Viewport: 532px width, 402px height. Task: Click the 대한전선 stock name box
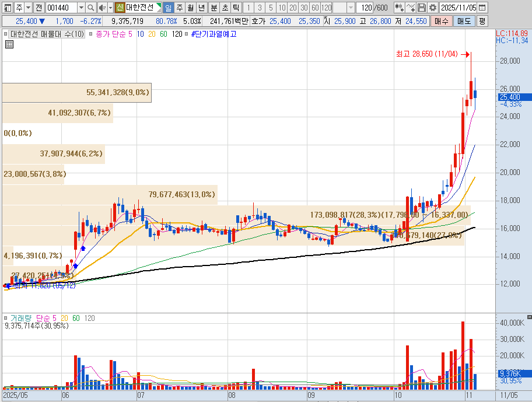coord(143,8)
